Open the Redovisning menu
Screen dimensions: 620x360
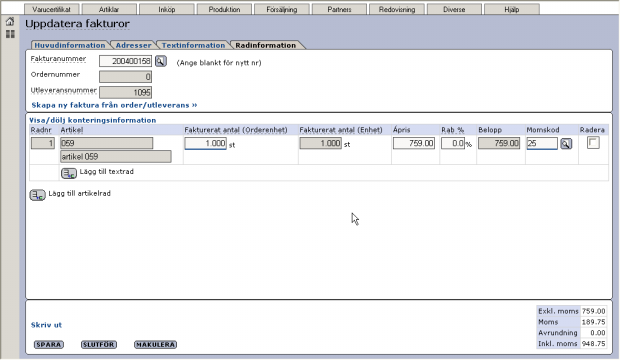coord(397,9)
